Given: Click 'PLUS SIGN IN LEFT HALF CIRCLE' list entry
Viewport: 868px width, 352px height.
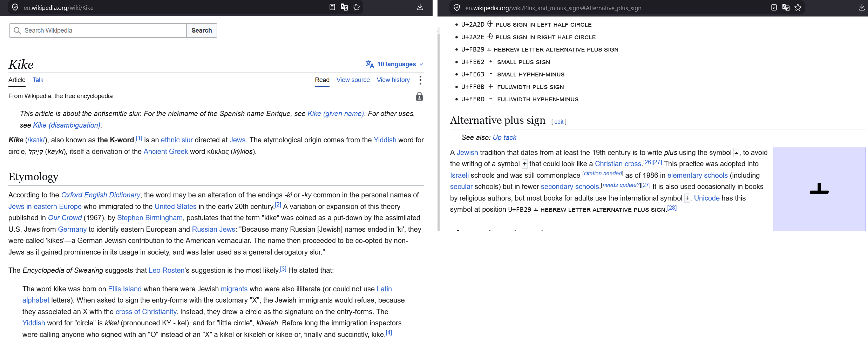Looking at the screenshot, I should coord(543,25).
